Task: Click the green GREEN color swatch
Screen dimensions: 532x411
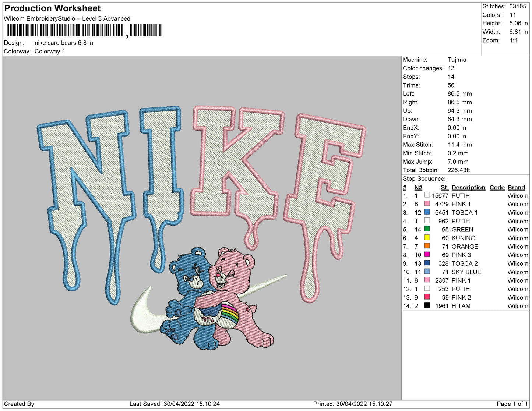Action: point(427,229)
